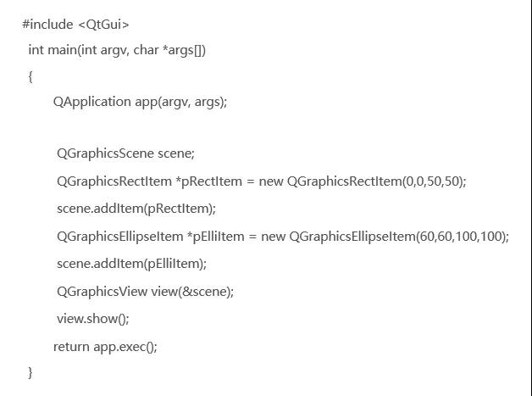Click the int main function declaration
Screen dimensions: 532x396
pos(117,50)
